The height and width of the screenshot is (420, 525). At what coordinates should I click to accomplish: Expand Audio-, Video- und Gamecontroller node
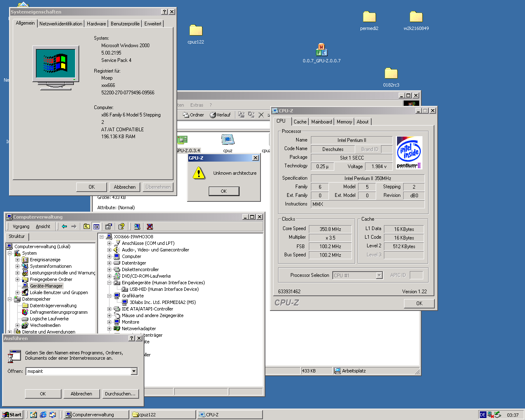(x=110, y=250)
